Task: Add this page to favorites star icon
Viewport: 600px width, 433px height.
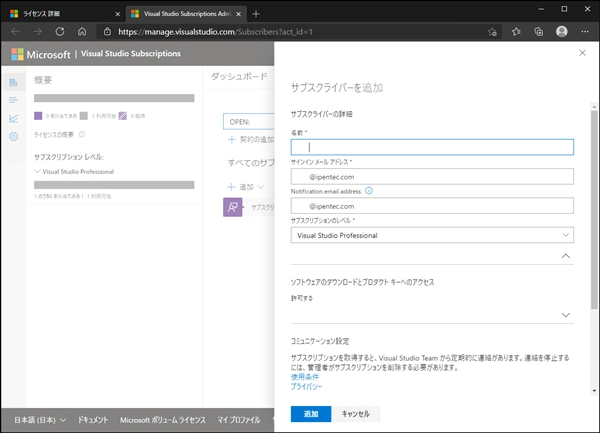Action: [492, 32]
